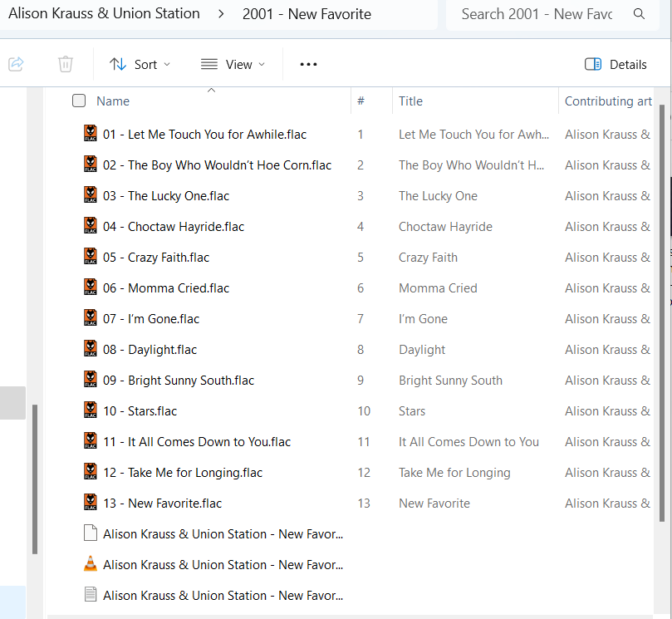The height and width of the screenshot is (619, 672).
Task: Click FLAC icon of 12 - Take Me for Longing
Action: tap(91, 472)
